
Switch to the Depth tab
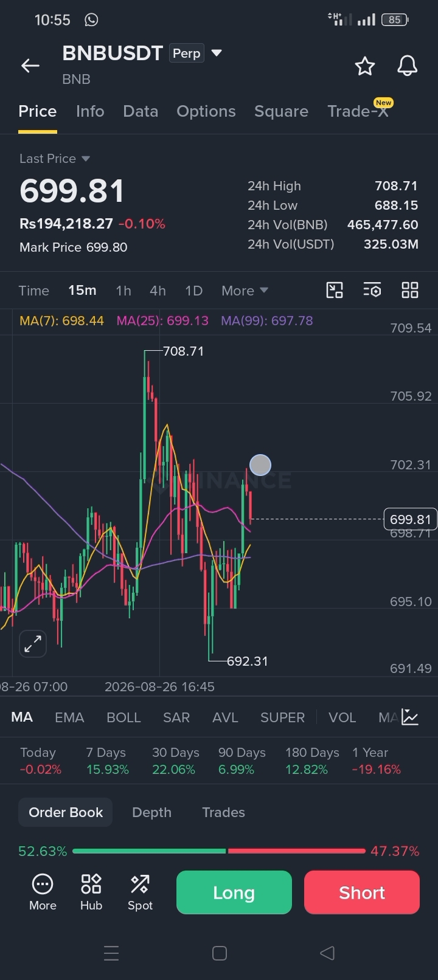tap(151, 812)
